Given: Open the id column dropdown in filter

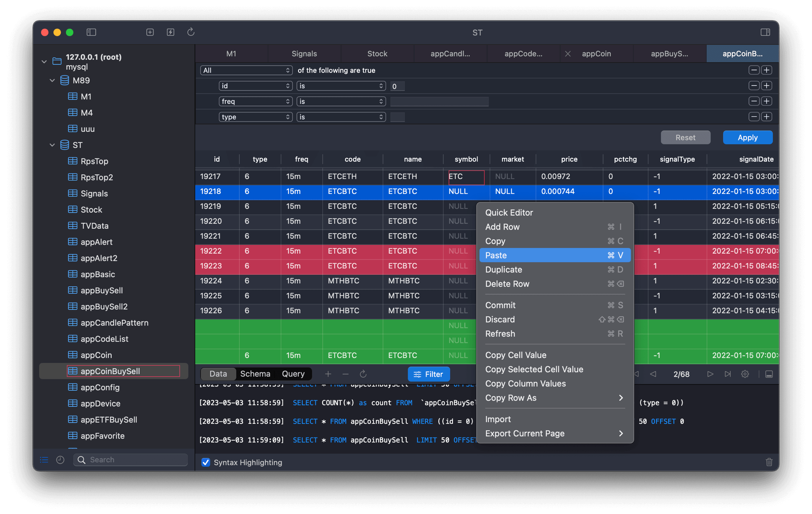Looking at the screenshot, I should tap(255, 86).
